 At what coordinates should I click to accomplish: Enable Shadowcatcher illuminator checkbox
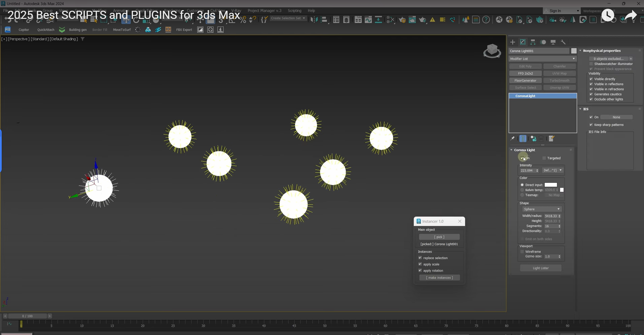[x=591, y=64]
